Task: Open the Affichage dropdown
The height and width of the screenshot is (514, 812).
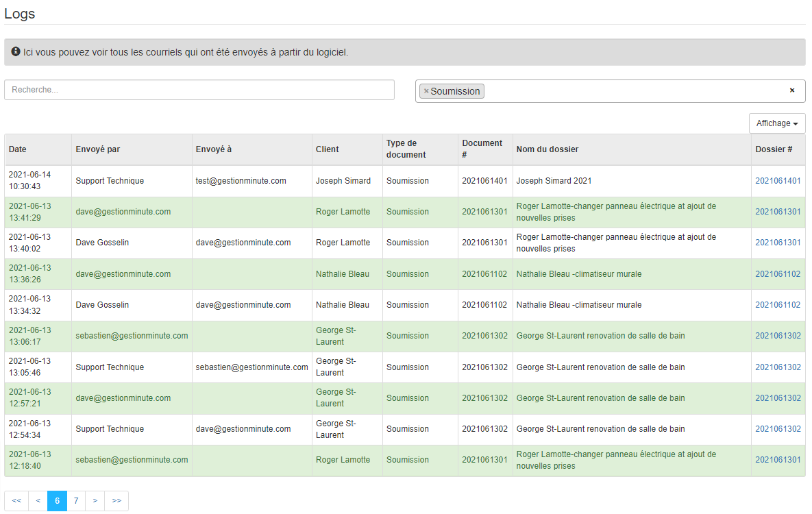Action: (777, 123)
